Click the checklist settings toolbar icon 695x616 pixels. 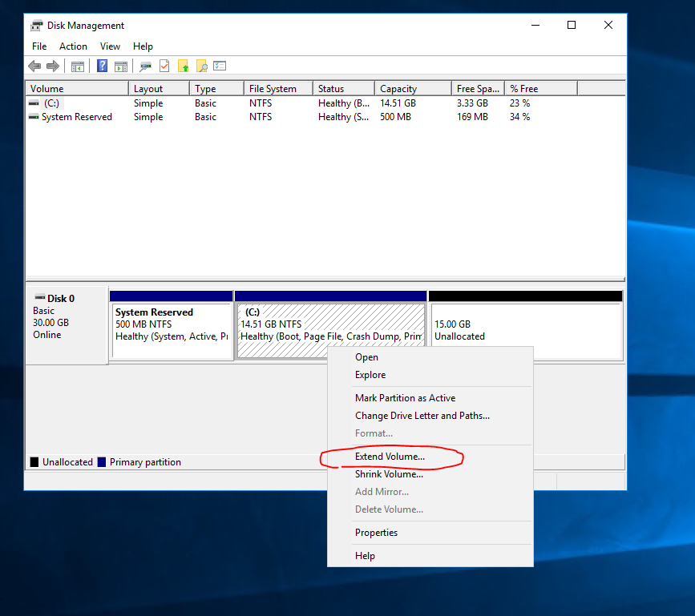(220, 66)
